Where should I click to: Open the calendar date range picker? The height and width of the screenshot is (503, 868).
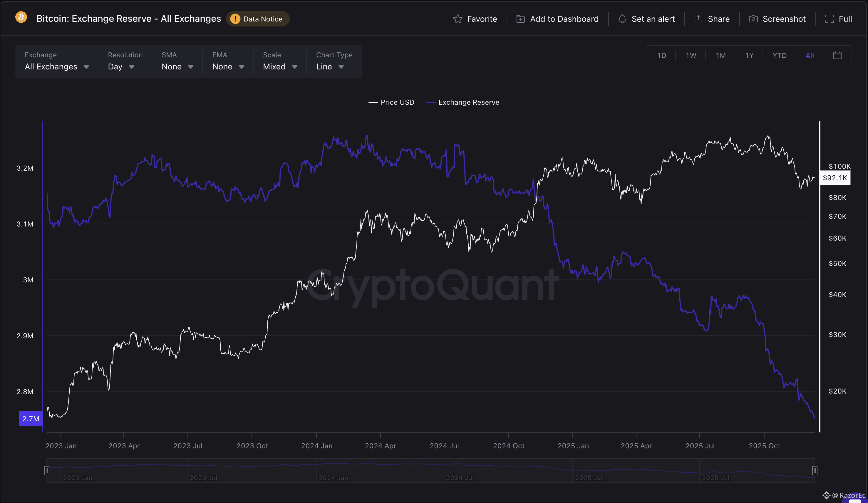837,56
